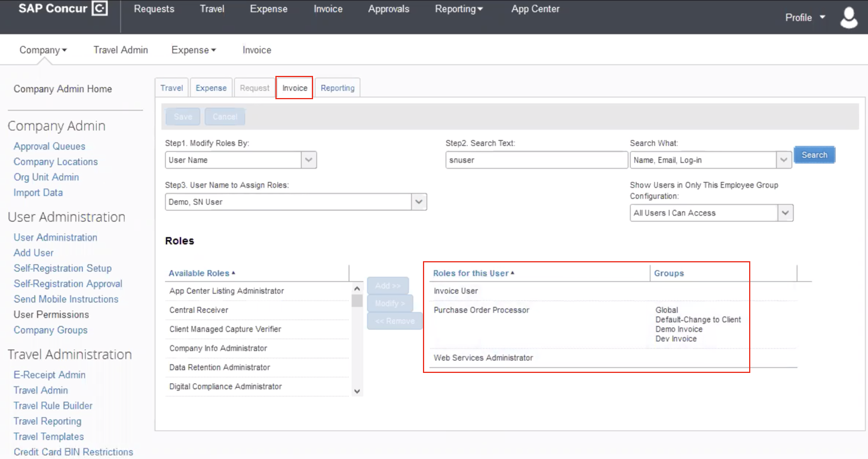868x459 pixels.
Task: Switch to the Invoice permissions tab
Action: coord(295,88)
